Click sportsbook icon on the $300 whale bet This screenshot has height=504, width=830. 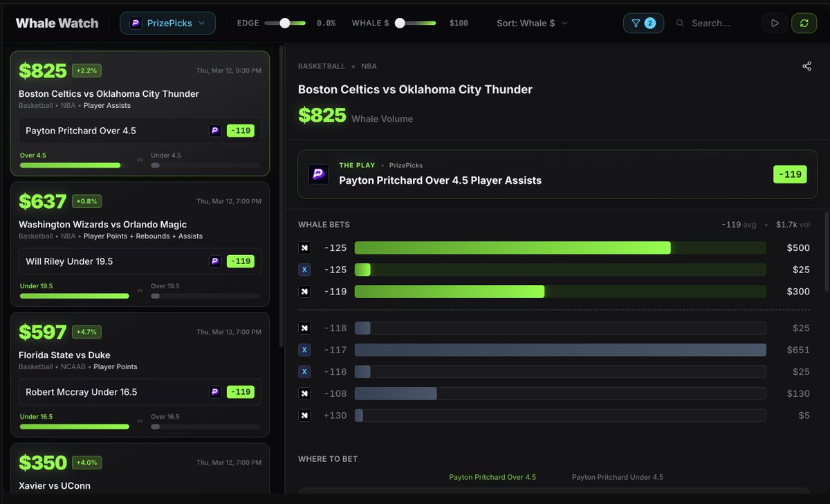pos(304,292)
